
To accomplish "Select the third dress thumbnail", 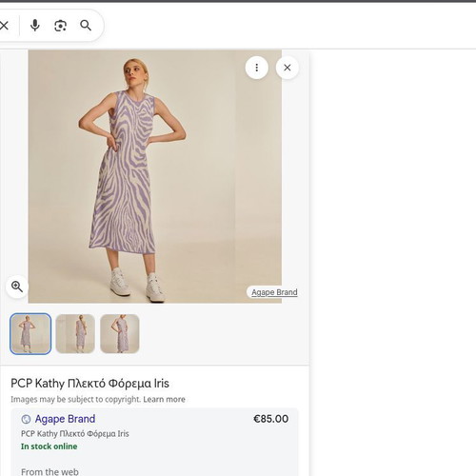I will pyautogui.click(x=120, y=334).
